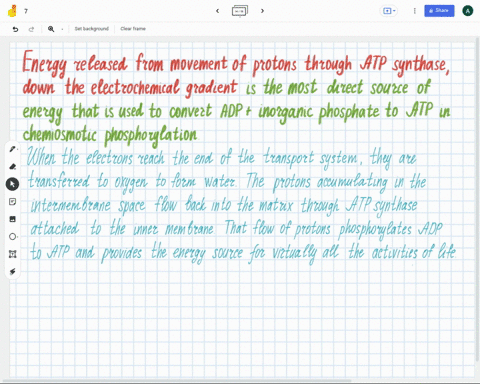Choose the Select arrow tool
The image size is (480, 384).
point(12,184)
